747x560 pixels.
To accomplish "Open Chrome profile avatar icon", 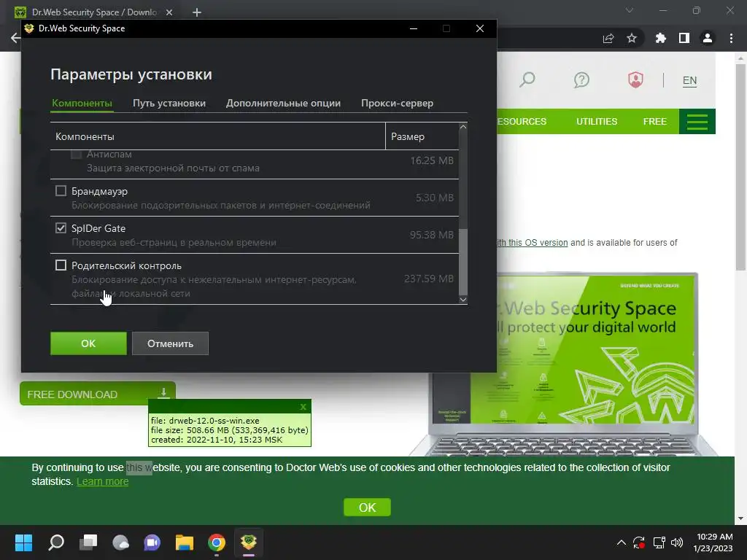I will tap(708, 38).
